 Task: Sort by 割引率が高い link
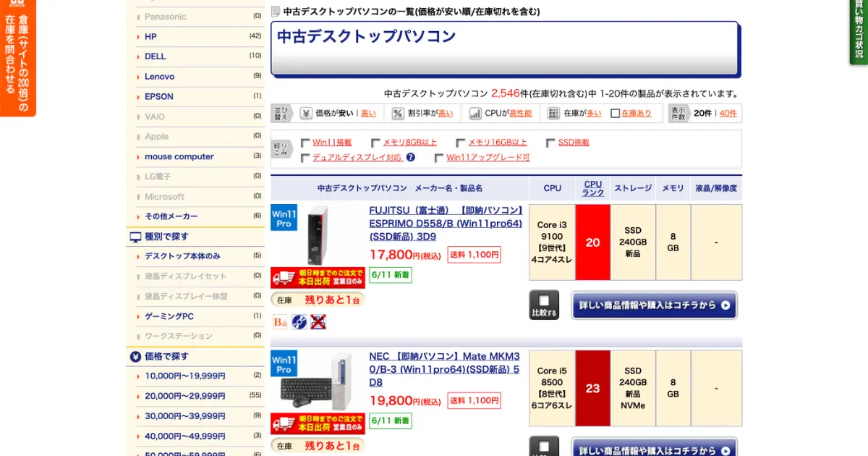point(446,114)
